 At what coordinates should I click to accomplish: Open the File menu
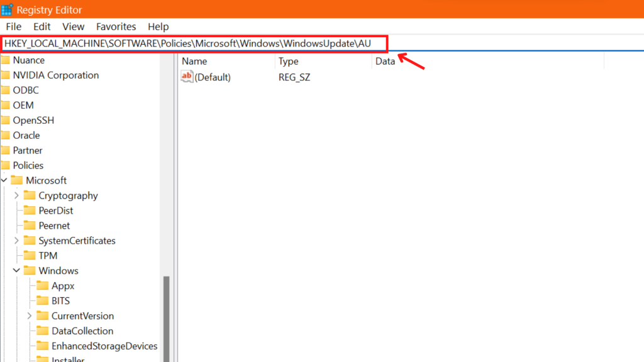14,26
